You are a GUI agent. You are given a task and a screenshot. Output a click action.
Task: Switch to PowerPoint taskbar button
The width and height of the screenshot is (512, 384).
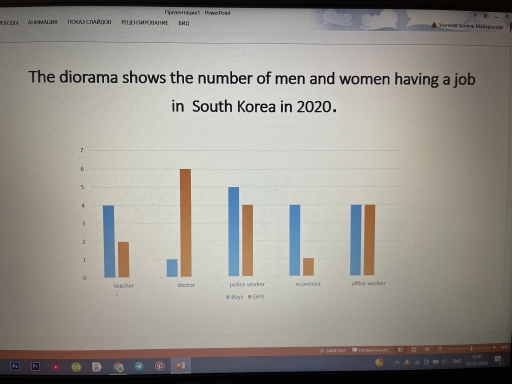tap(181, 366)
